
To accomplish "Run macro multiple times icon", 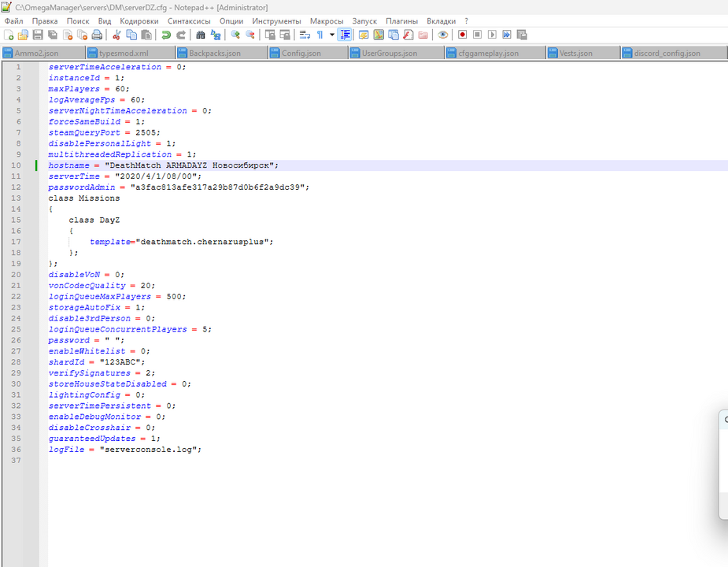I will (x=507, y=35).
